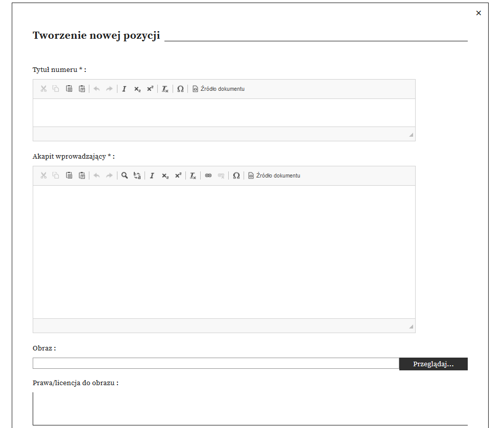504x428 pixels.
Task: Click the Prawa/licencja do obrazu field
Action: (250, 409)
